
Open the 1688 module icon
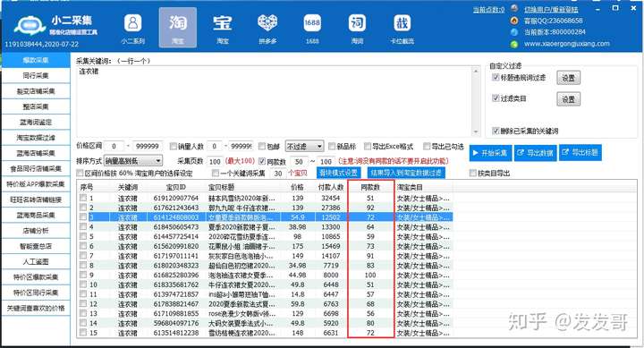pos(312,23)
